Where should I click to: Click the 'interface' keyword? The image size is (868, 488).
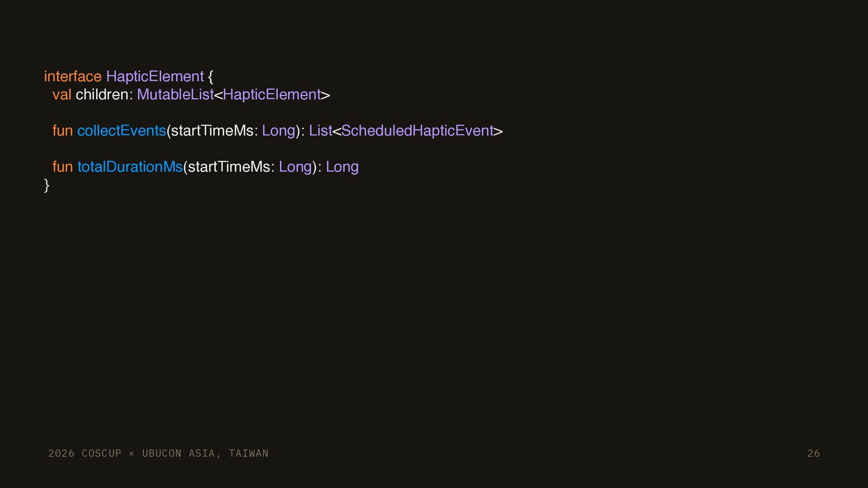tap(72, 76)
